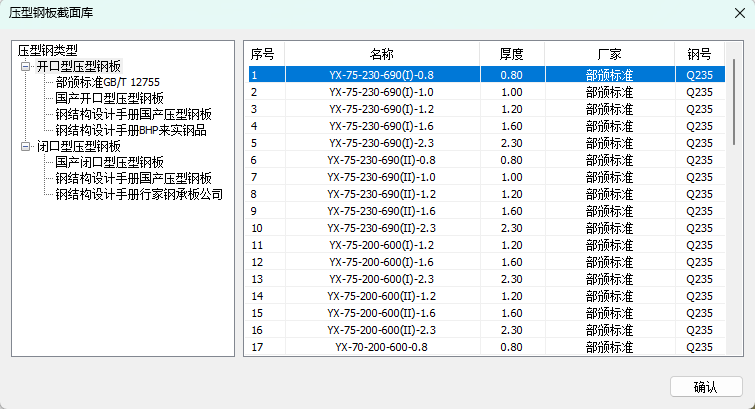Choose 钢结构设计手册行家钢承板公司 in the tree
Image resolution: width=755 pixels, height=409 pixels.
139,194
